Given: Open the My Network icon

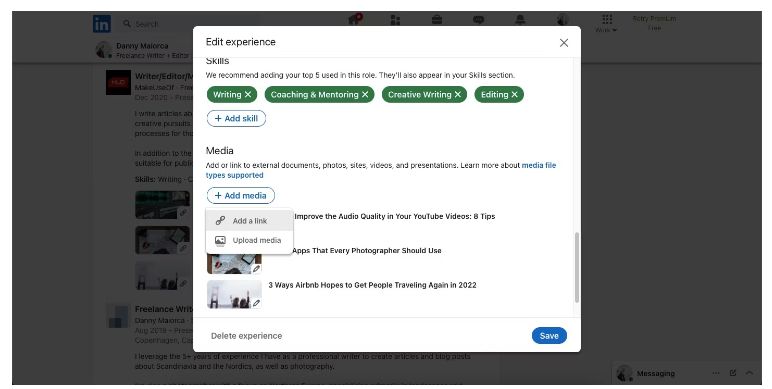Looking at the screenshot, I should coord(395,20).
